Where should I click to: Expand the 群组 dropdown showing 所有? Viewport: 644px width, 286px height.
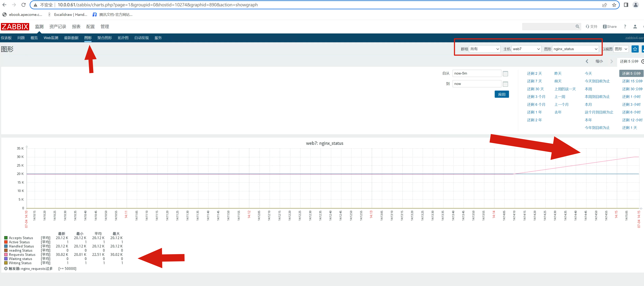pyautogui.click(x=485, y=49)
